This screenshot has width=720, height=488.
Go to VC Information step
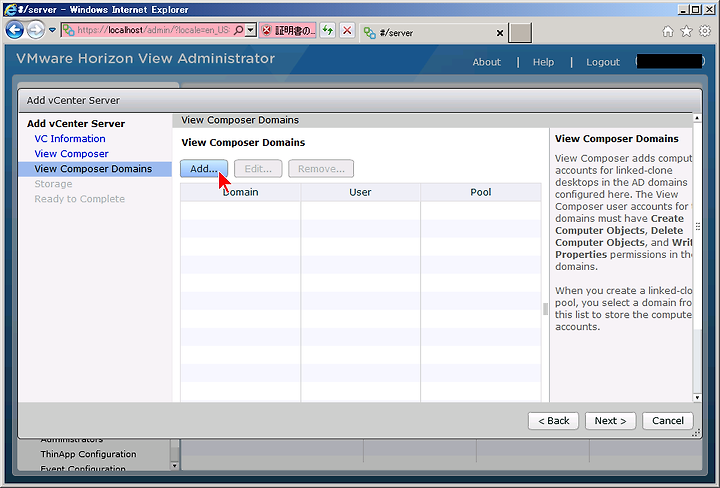[x=70, y=139]
